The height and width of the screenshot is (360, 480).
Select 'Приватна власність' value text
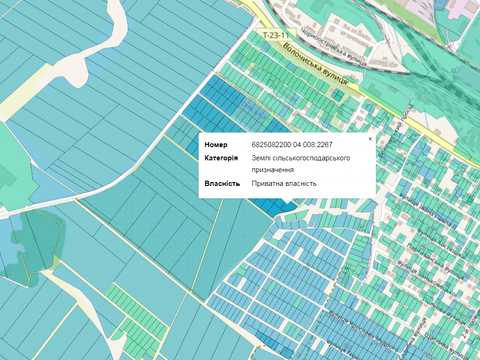point(284,184)
